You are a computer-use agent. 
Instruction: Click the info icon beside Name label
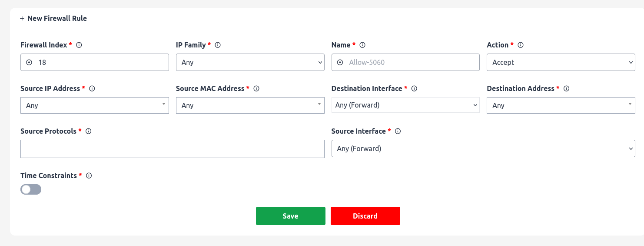(362, 45)
